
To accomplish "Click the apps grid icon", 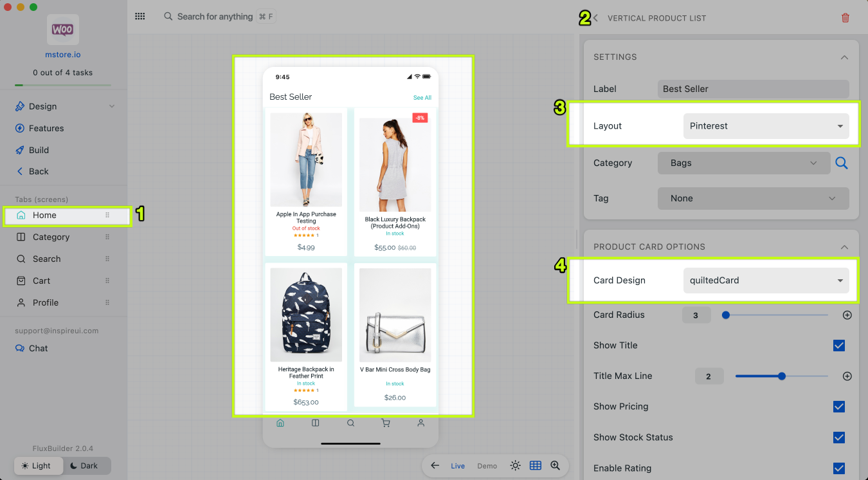I will pyautogui.click(x=140, y=17).
